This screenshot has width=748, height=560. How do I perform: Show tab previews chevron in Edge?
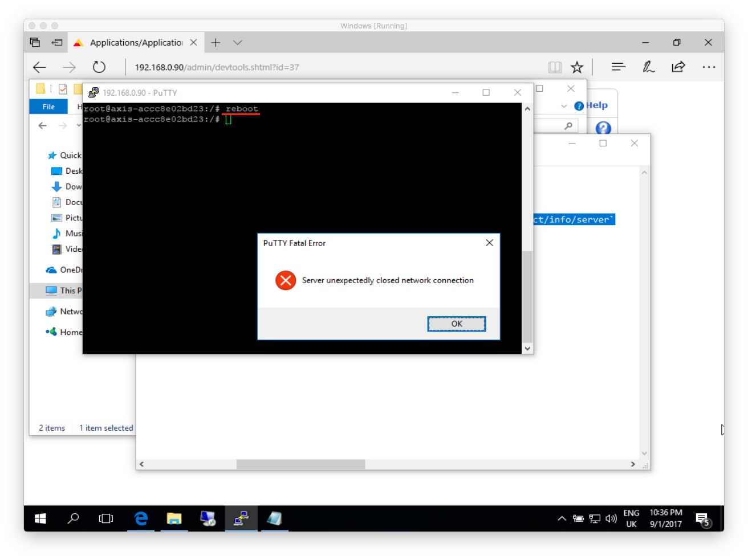click(x=238, y=43)
